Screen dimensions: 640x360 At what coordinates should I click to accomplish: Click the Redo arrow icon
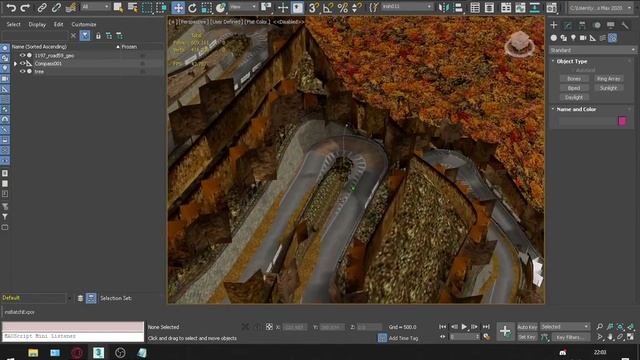click(25, 7)
